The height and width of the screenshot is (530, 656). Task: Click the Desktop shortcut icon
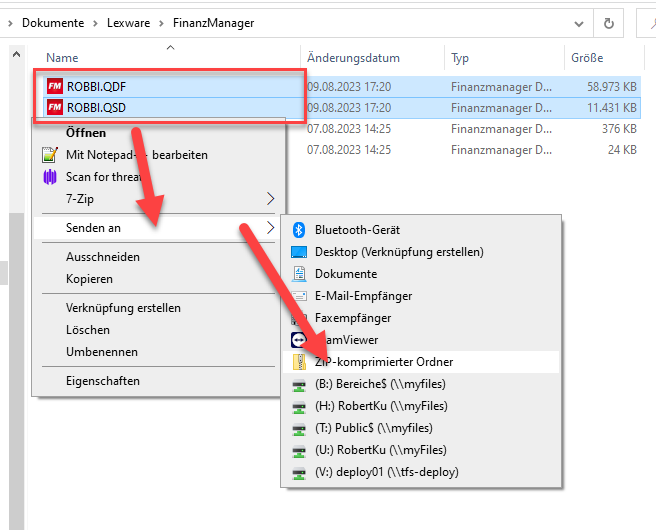pos(298,252)
